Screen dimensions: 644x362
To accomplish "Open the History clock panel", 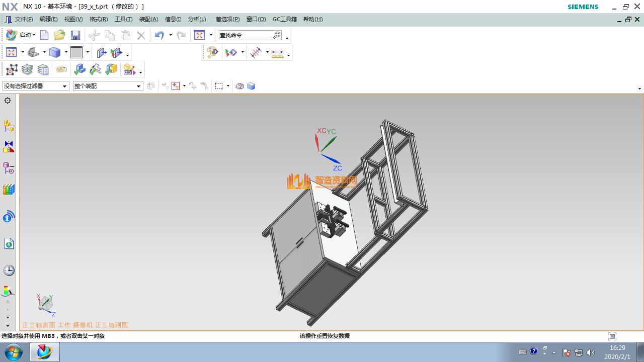I will coord(9,270).
